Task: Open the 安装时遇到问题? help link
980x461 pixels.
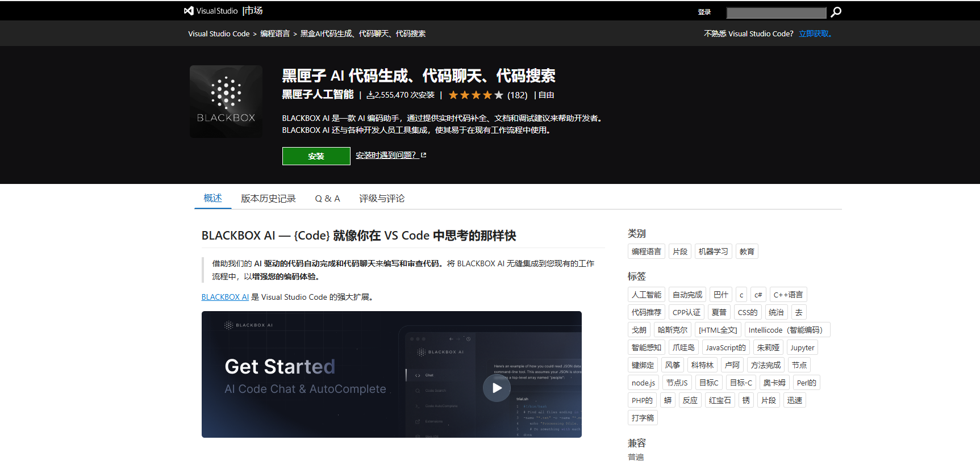Action: coord(386,155)
